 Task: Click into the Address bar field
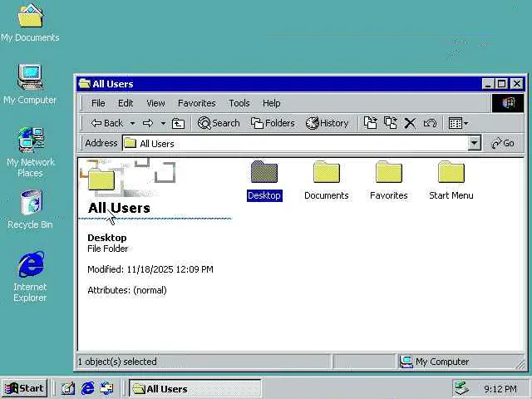point(295,144)
